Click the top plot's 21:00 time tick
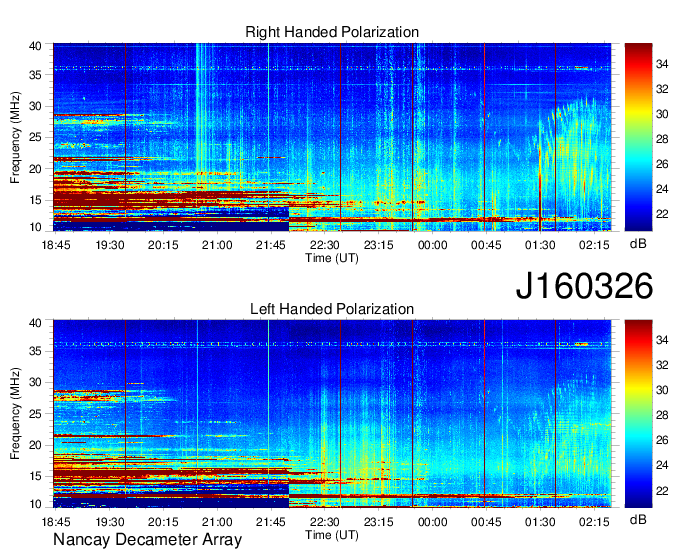 coord(217,245)
